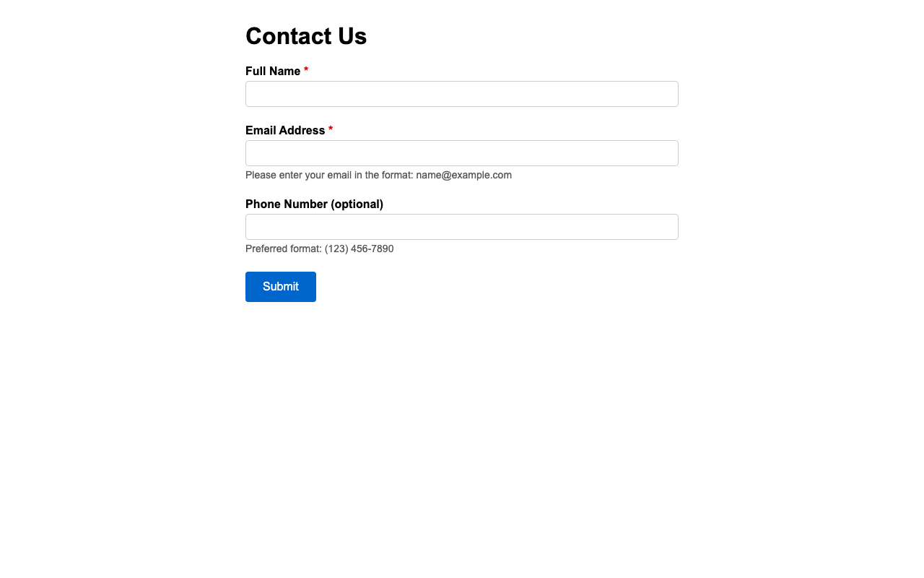
Task: Click the red asterisk beside Full Name
Action: pos(308,71)
